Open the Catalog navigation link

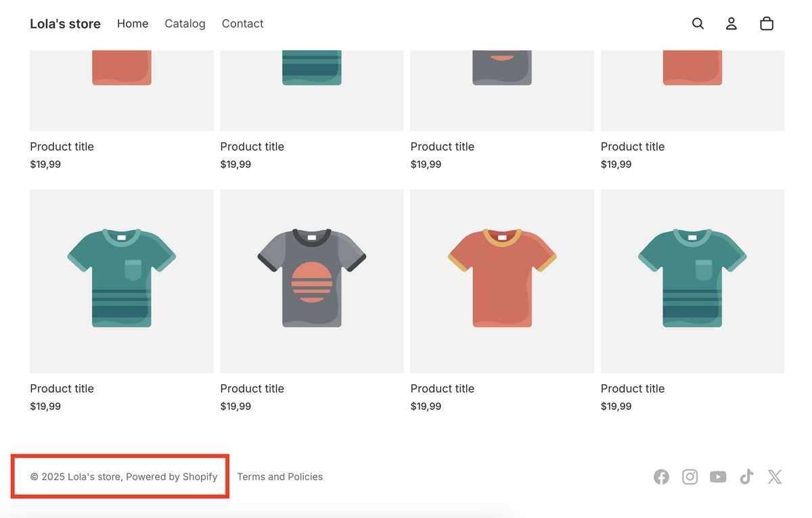[185, 23]
